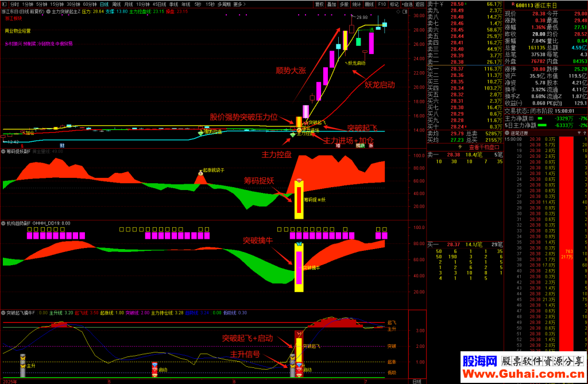Open the 筹码捉妖副F indicator dropdown
This screenshot has height=384, width=588.
point(3,152)
